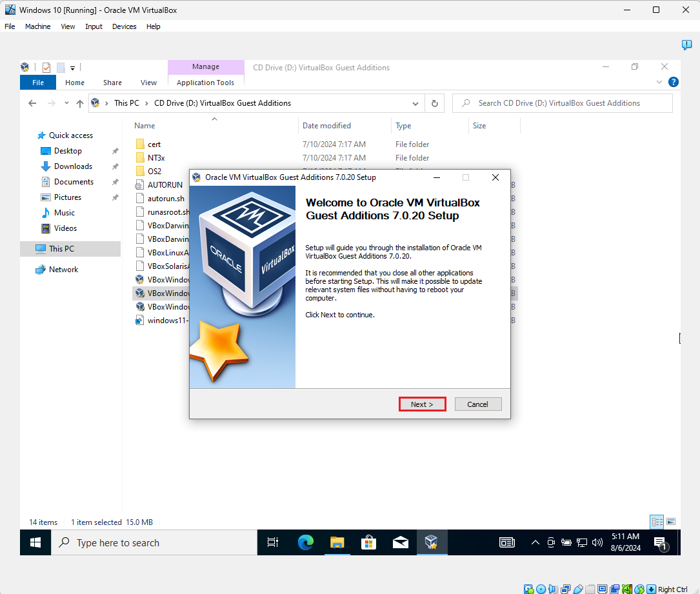Viewport: 700px width, 594px height.
Task: Click the recording indicator in VirtualBox status bar
Action: [615, 589]
